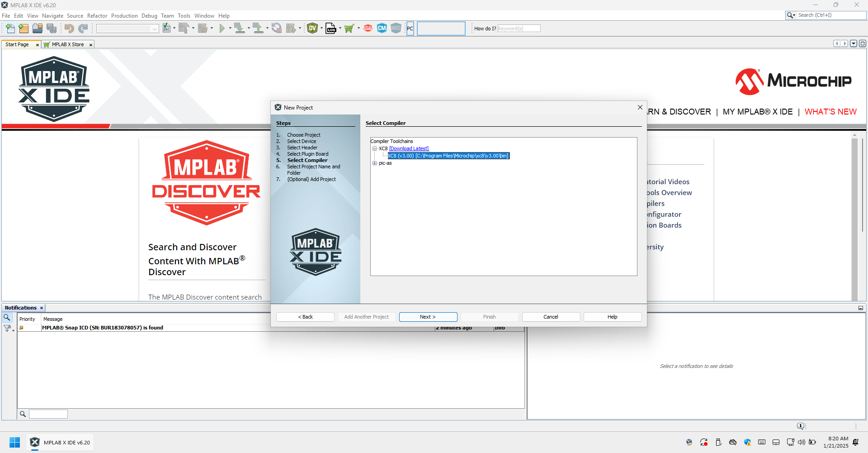Click the Start Page vertical scrollbar
This screenshot has width=868, height=453.
tap(854, 217)
